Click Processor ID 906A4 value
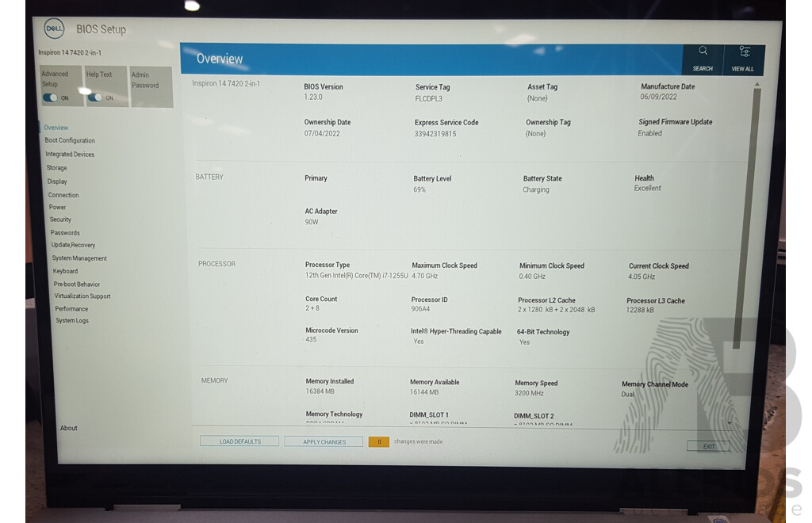The width and height of the screenshot is (812, 523). click(420, 309)
